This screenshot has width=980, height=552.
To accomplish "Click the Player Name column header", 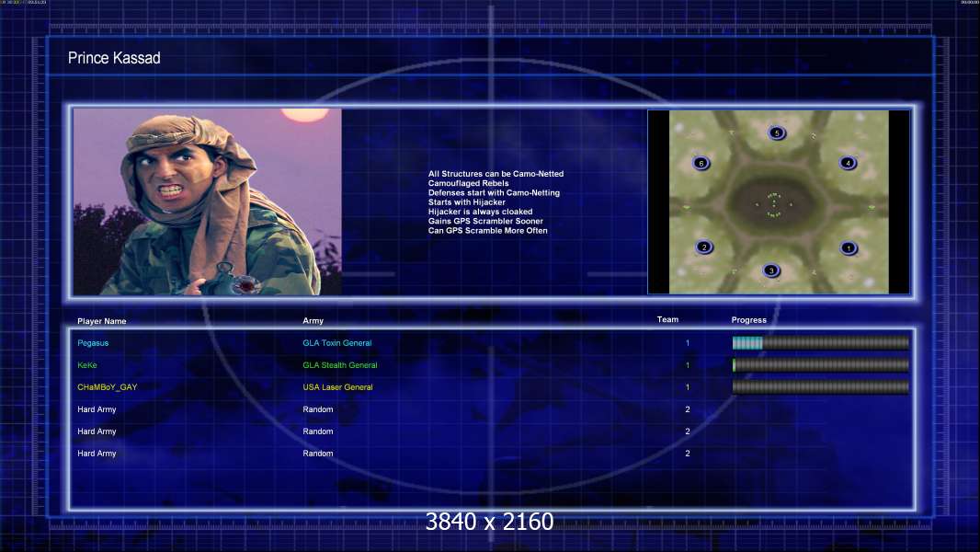I will click(102, 321).
